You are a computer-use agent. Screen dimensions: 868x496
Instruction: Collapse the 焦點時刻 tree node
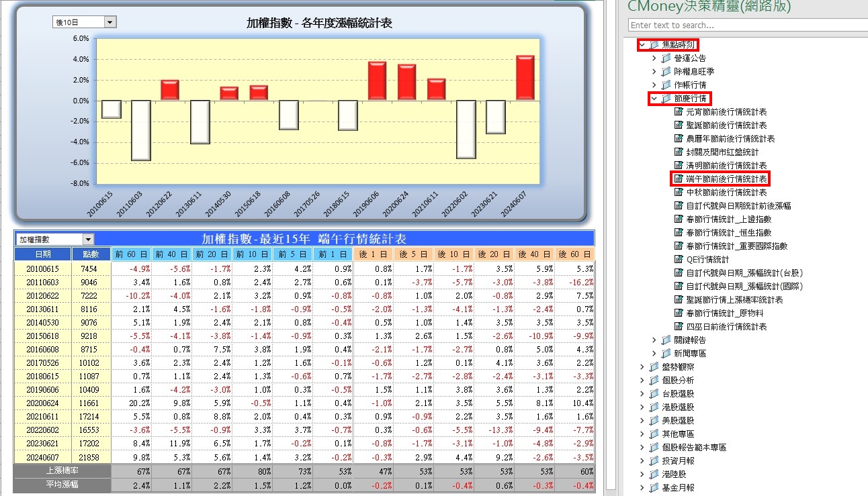(642, 45)
